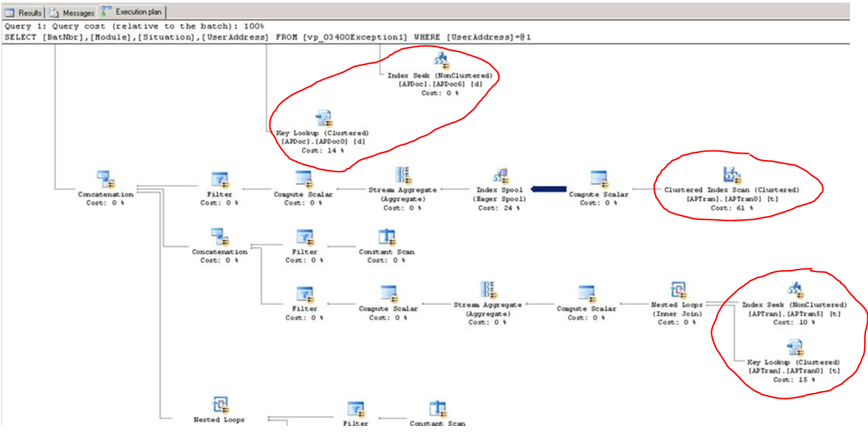Click the 'Cost: 24 %' label under Index Spool
Viewport: 868px width, 438px height.
(500, 208)
